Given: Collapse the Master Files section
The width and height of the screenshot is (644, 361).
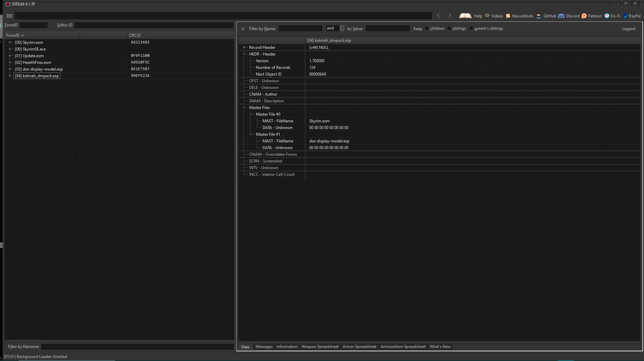Looking at the screenshot, I should pyautogui.click(x=244, y=108).
